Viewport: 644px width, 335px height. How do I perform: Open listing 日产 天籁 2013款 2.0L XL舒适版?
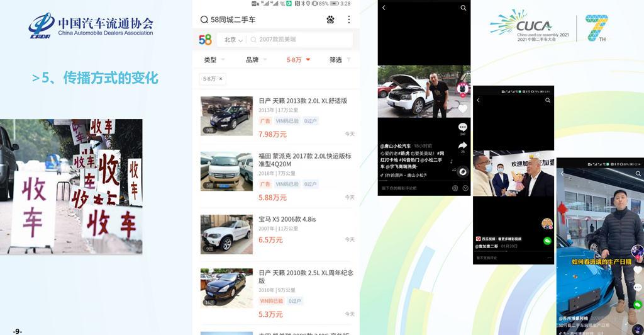(303, 101)
